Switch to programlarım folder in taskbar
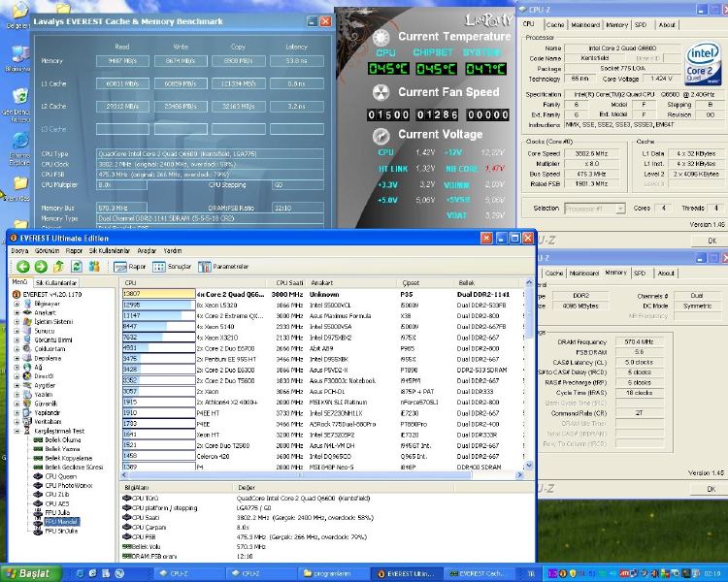 pyautogui.click(x=332, y=573)
